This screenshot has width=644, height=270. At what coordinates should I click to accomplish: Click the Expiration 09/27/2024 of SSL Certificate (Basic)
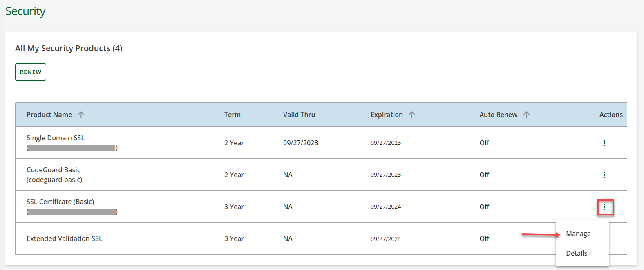tap(386, 207)
